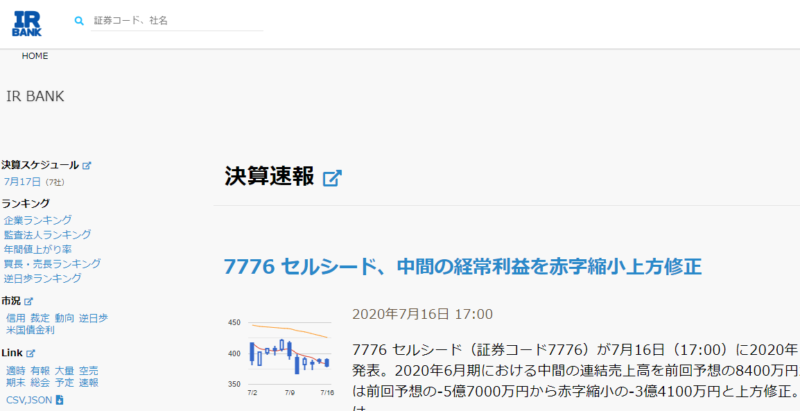Click the 決算速報 section heading
This screenshot has width=800, height=411.
tap(269, 177)
